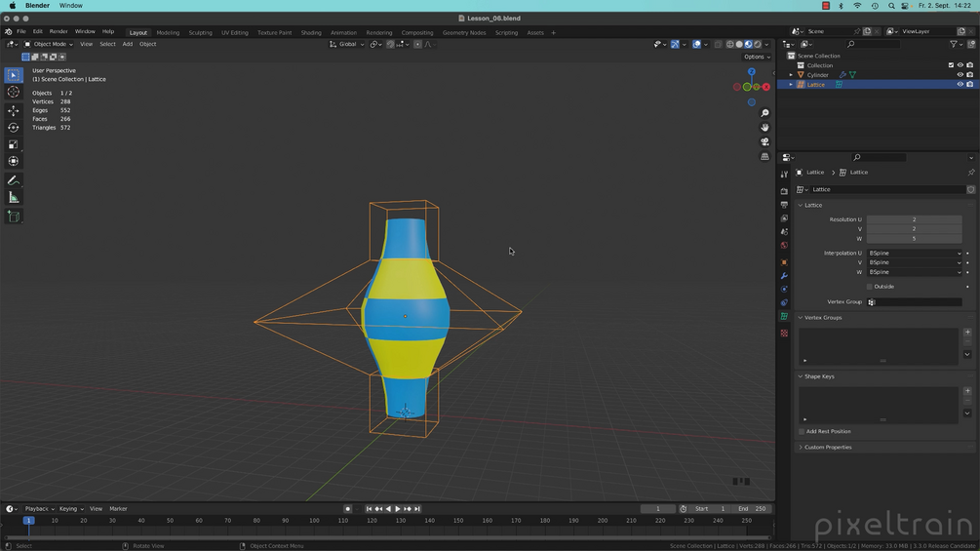
Task: Add a new vertex group plus button
Action: (x=967, y=333)
